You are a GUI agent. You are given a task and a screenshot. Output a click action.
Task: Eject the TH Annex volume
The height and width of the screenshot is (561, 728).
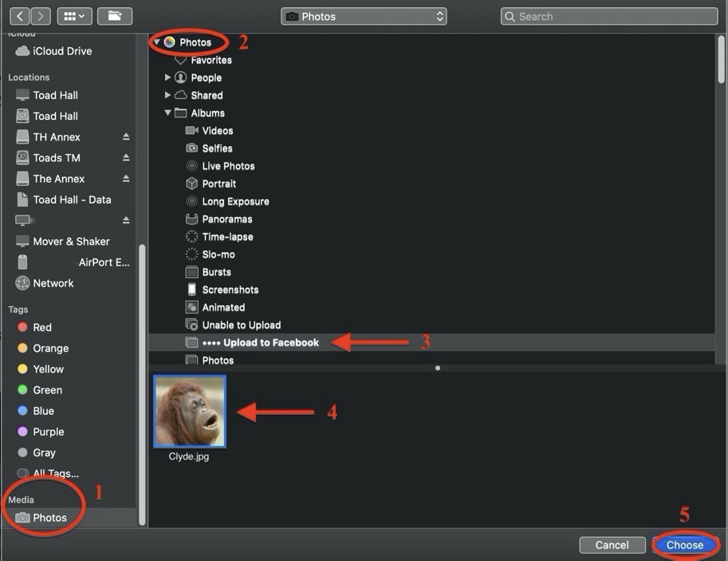[x=126, y=136]
